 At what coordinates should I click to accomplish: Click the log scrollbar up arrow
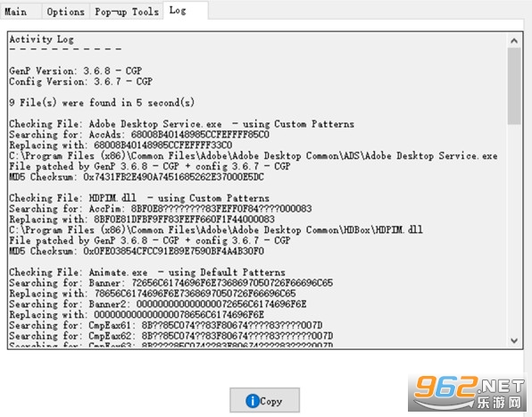pos(514,41)
